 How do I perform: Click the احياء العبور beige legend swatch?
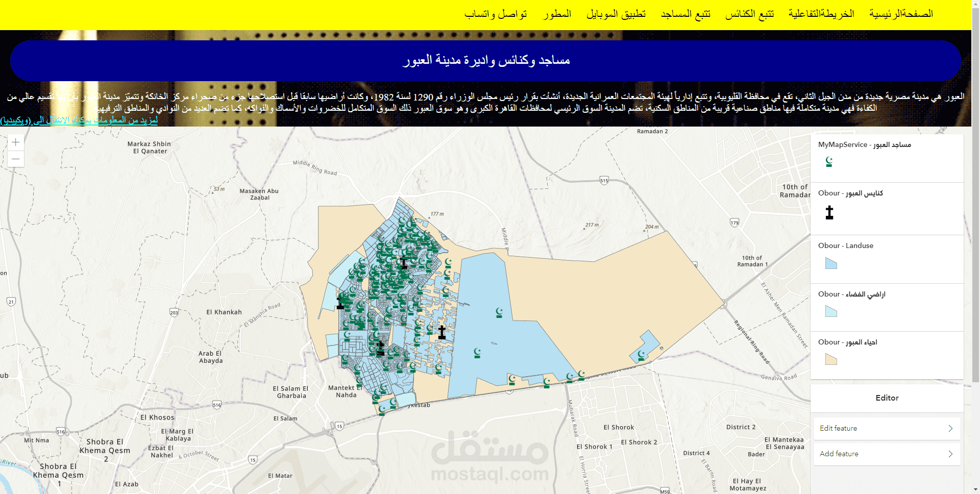[831, 359]
